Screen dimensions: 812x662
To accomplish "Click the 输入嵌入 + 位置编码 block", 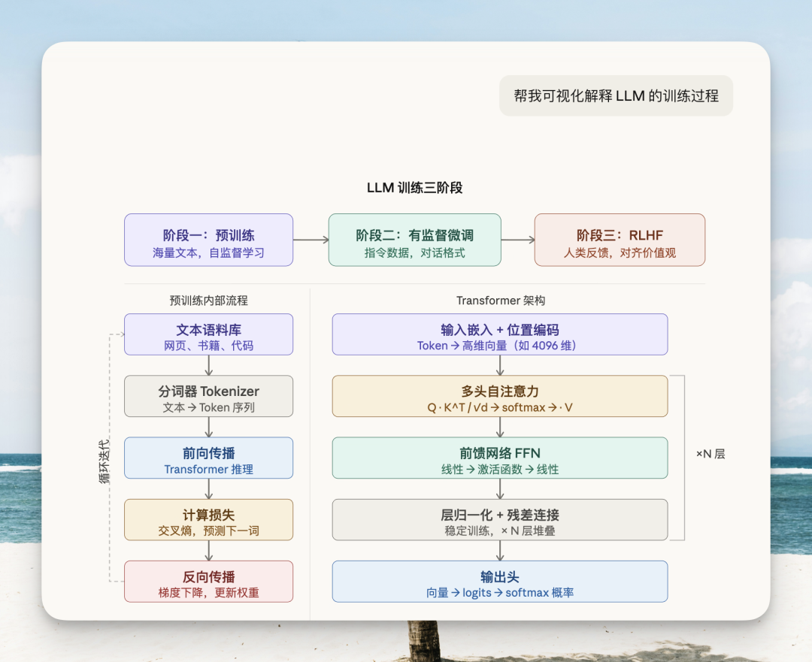I will (x=499, y=334).
